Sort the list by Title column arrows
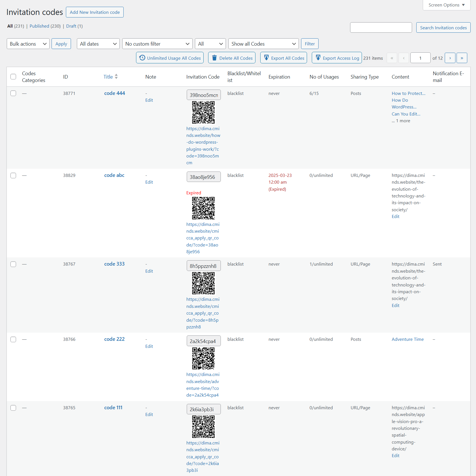 116,77
